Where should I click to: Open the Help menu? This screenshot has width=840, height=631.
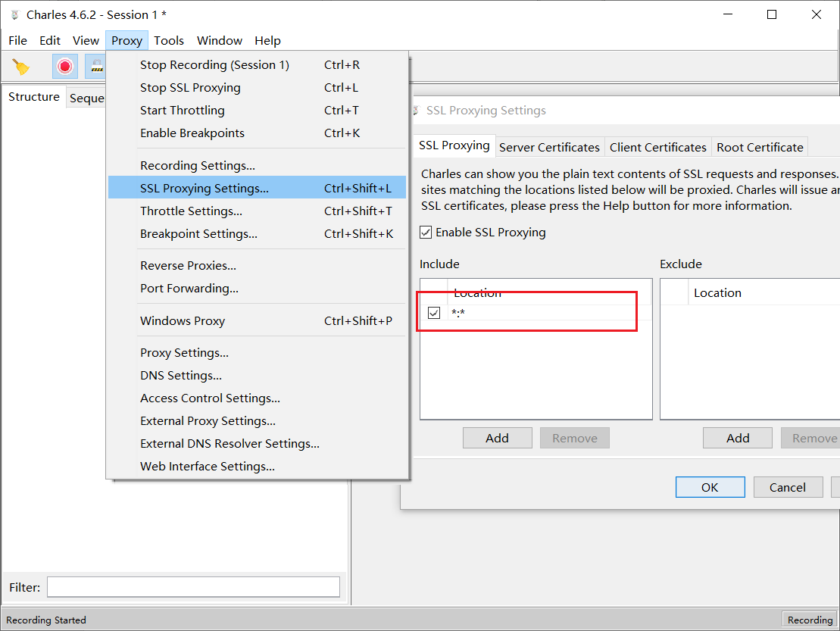click(267, 41)
